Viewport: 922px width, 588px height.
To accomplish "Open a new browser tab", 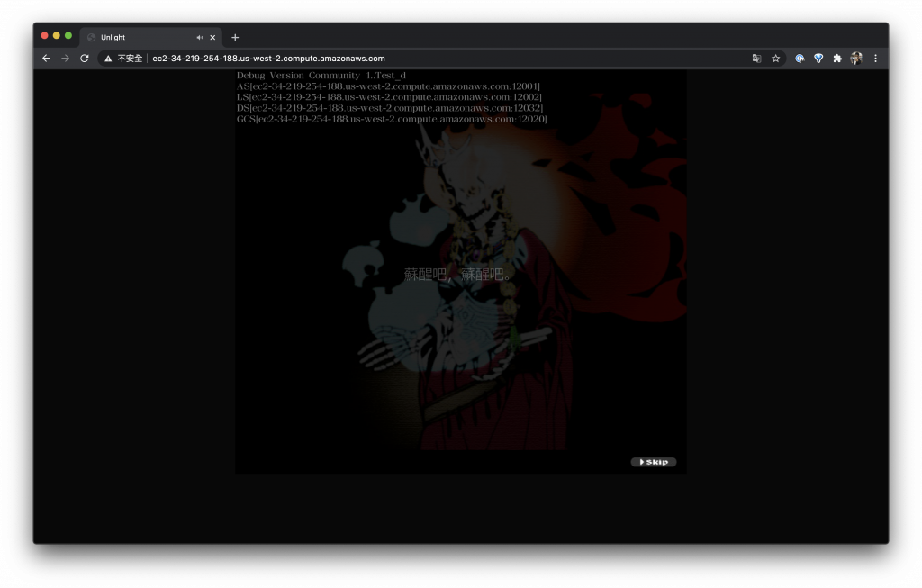I will (235, 37).
